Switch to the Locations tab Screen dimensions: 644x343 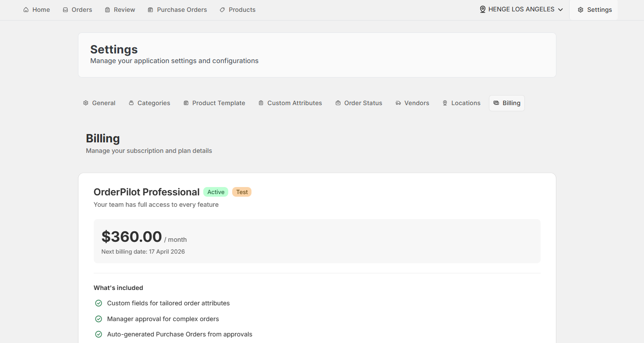click(461, 103)
